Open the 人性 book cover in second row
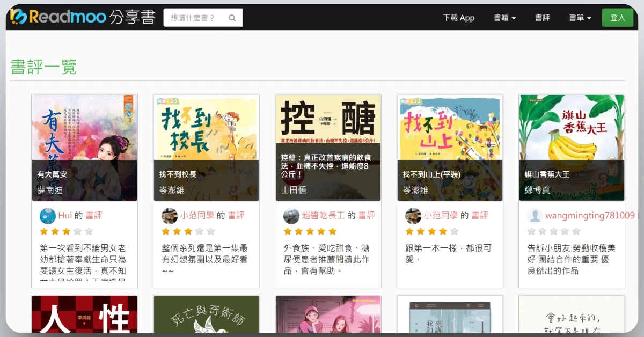644x337 pixels. point(84,314)
